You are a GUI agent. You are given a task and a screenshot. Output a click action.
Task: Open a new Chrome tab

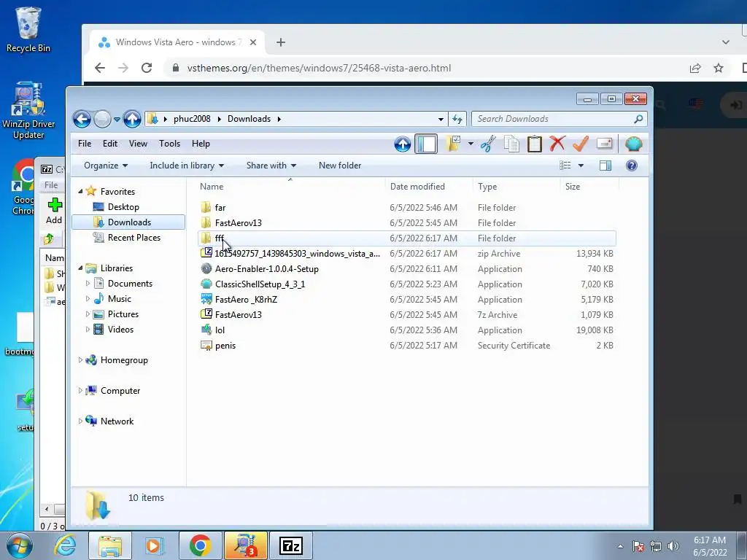281,42
